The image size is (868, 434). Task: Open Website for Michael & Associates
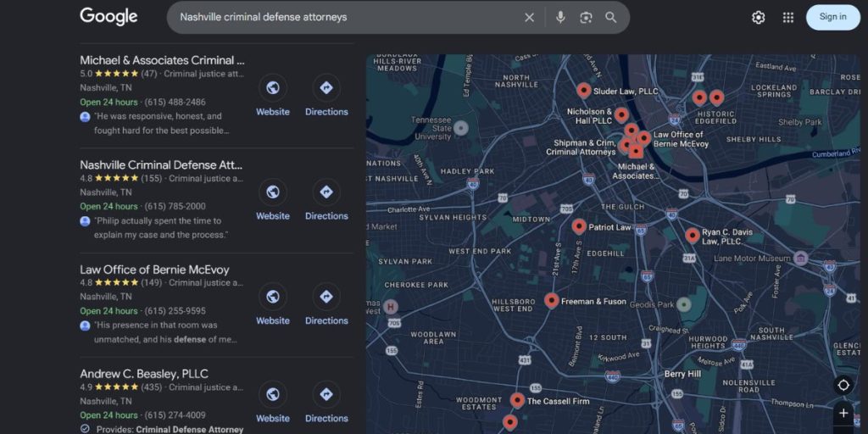coord(272,95)
